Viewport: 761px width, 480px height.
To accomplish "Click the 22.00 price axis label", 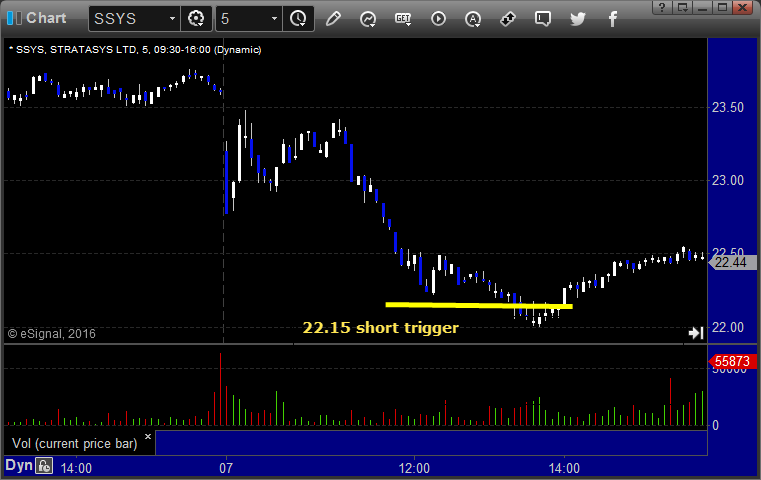I will [728, 328].
